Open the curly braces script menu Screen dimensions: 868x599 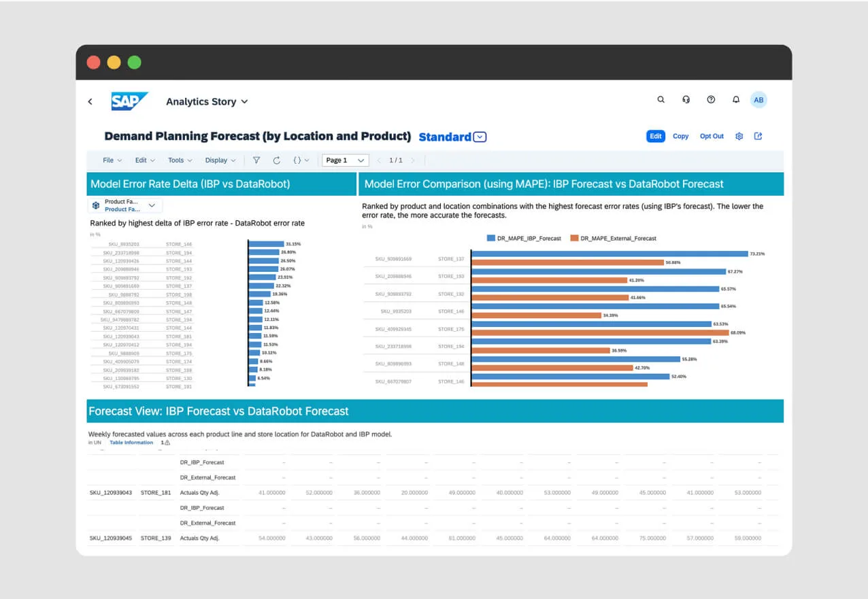pyautogui.click(x=301, y=160)
